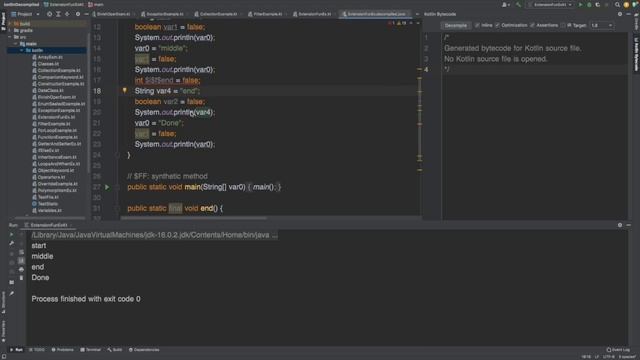
Task: Click the Expand All icon in Project panel
Action: [58, 14]
